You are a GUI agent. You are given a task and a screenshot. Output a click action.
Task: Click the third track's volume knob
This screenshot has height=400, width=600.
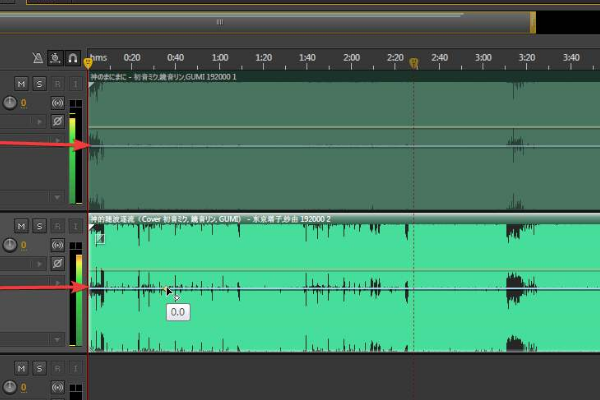[x=10, y=387]
